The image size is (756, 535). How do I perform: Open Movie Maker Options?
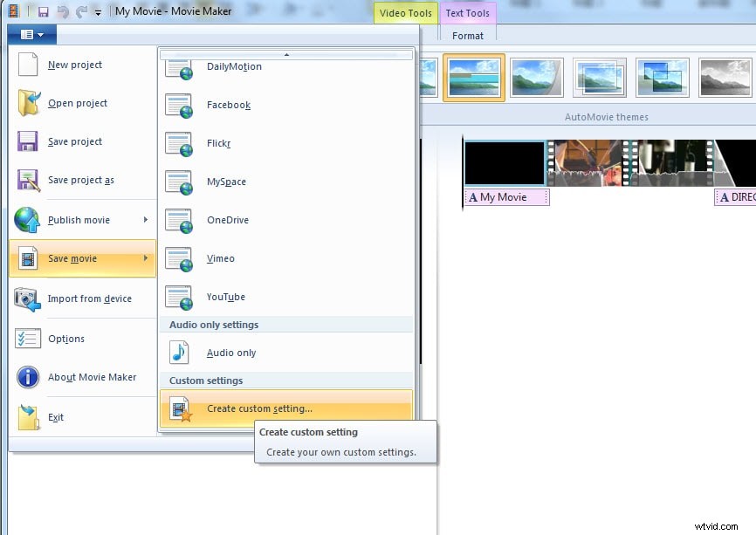(66, 339)
